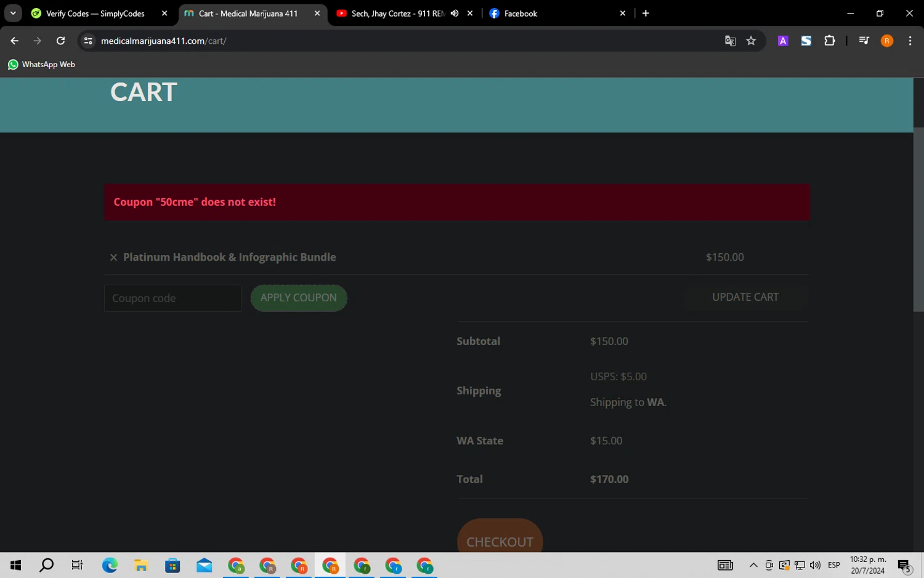Click the UPDATE CART button
The height and width of the screenshot is (578, 924).
[x=745, y=297]
